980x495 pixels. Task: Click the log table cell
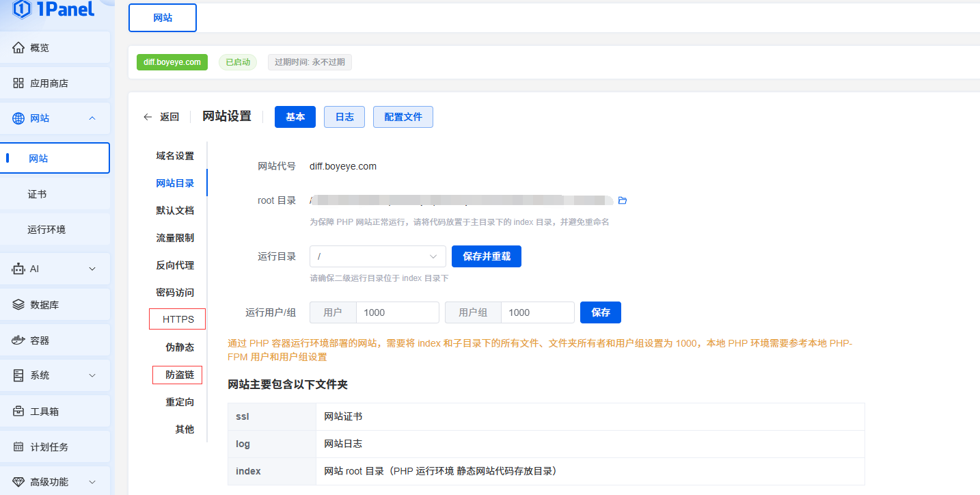click(x=272, y=444)
